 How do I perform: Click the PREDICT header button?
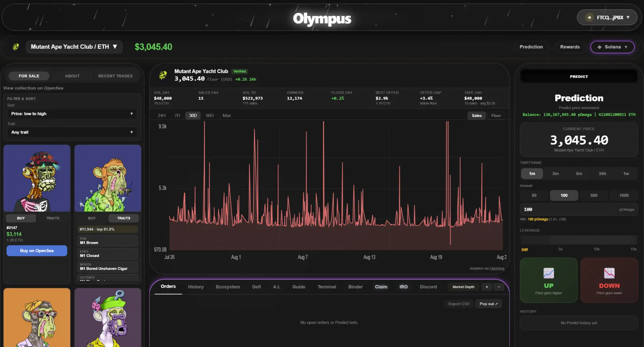(579, 77)
